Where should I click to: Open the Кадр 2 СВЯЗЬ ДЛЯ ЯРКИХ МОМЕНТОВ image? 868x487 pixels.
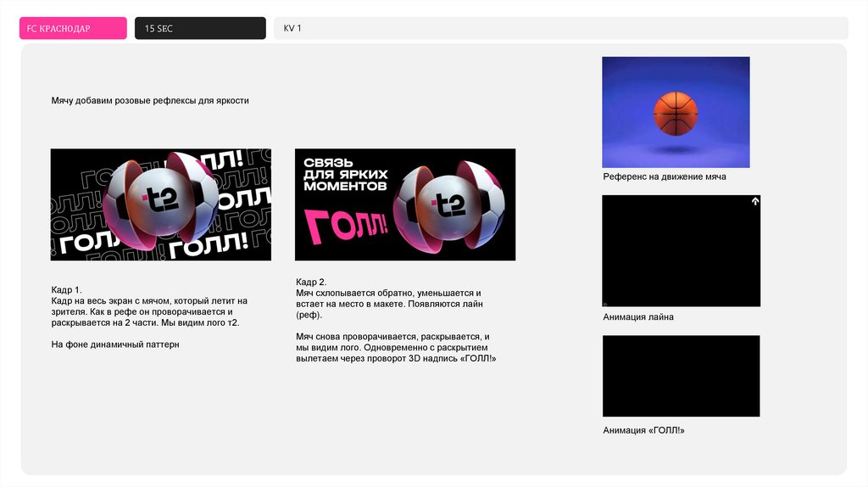click(405, 204)
